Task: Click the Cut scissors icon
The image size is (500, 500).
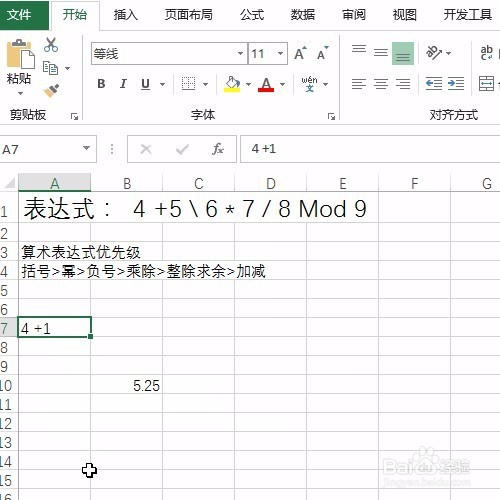Action: (51, 45)
